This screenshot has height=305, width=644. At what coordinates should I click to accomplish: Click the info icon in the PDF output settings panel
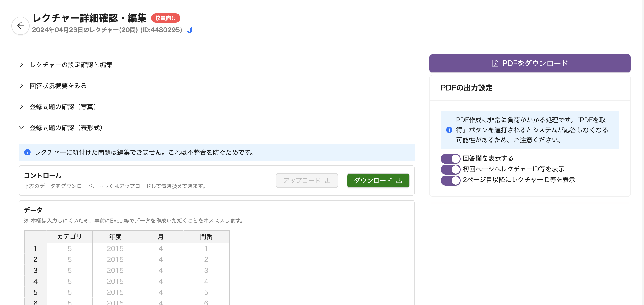point(450,130)
